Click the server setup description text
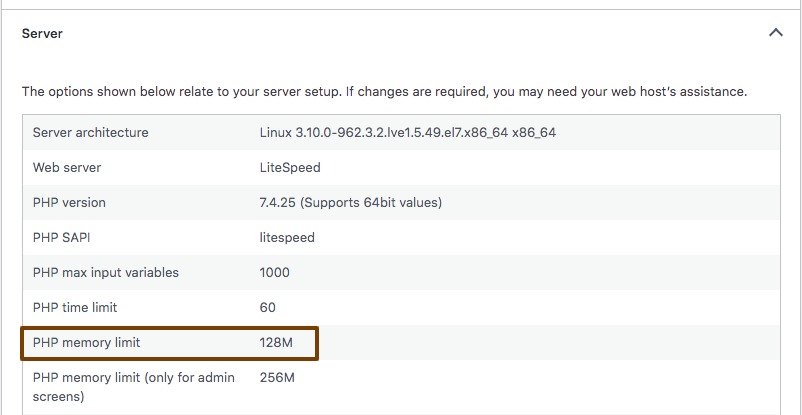 384,91
